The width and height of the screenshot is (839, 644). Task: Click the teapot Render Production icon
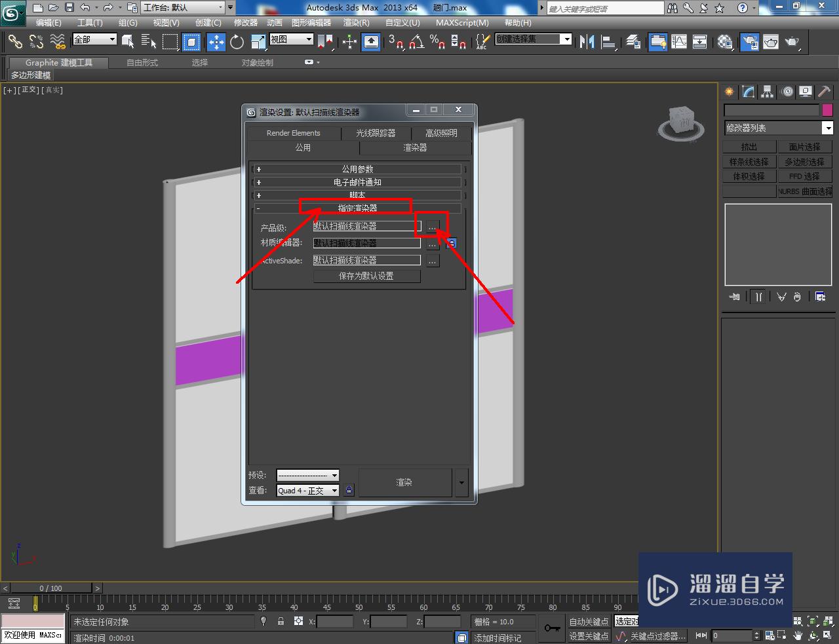point(792,42)
